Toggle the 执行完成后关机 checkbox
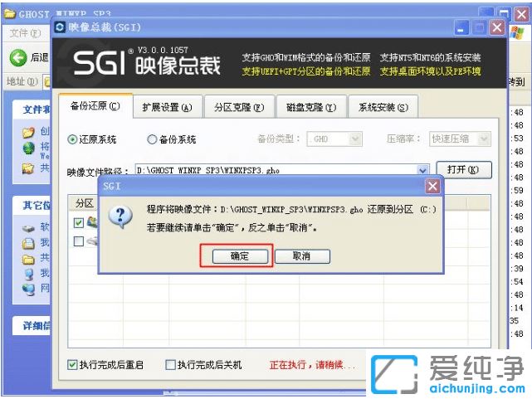The height and width of the screenshot is (399, 532). pos(169,365)
